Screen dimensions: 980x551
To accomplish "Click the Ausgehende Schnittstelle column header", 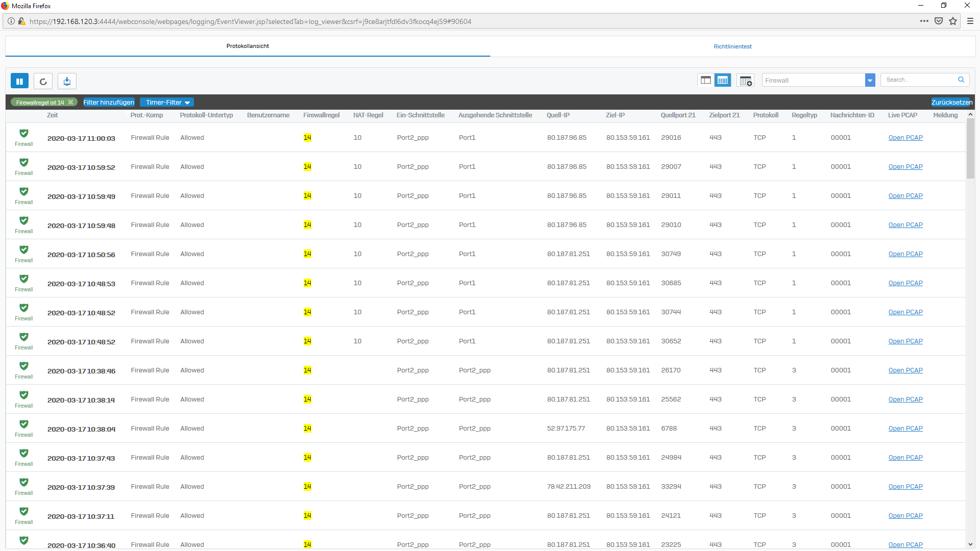I will pyautogui.click(x=495, y=115).
